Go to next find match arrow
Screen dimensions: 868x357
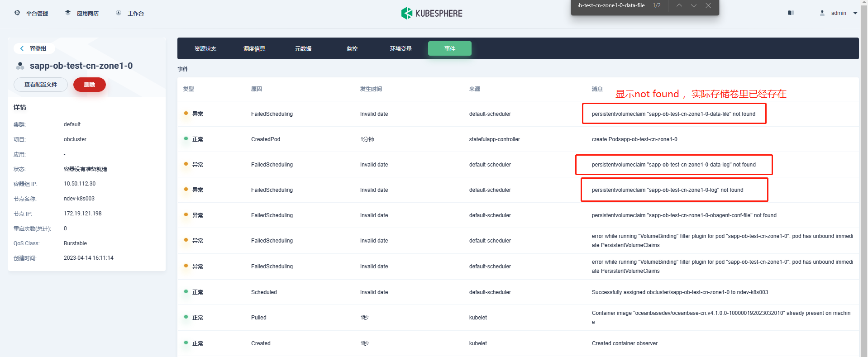pyautogui.click(x=694, y=5)
